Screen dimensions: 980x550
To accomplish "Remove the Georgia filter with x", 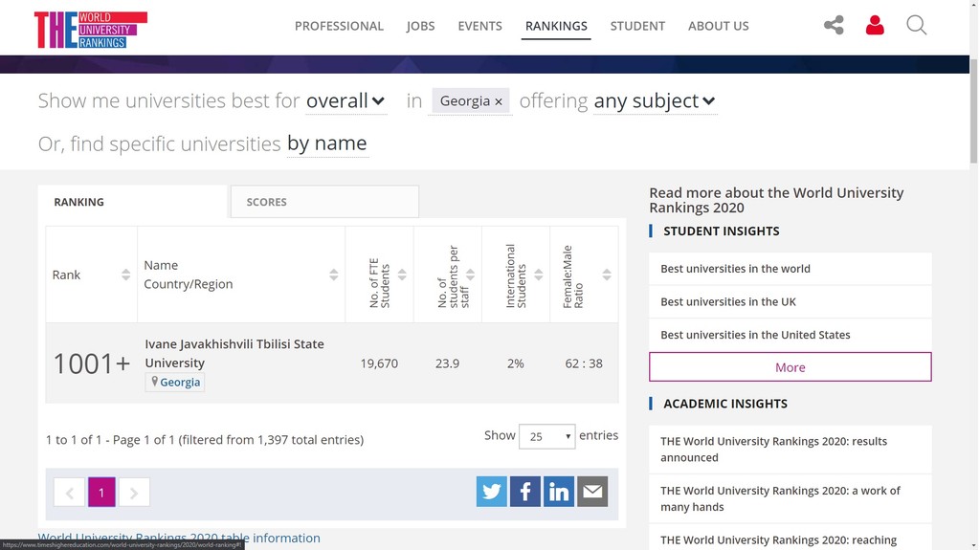I will pos(498,101).
